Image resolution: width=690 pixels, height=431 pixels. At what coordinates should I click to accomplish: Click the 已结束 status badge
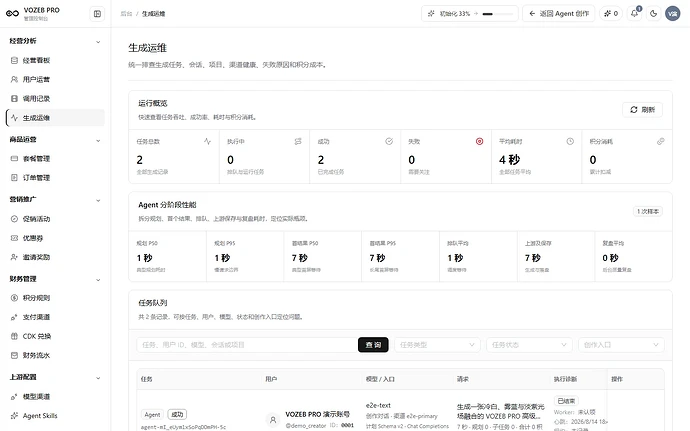click(x=566, y=401)
